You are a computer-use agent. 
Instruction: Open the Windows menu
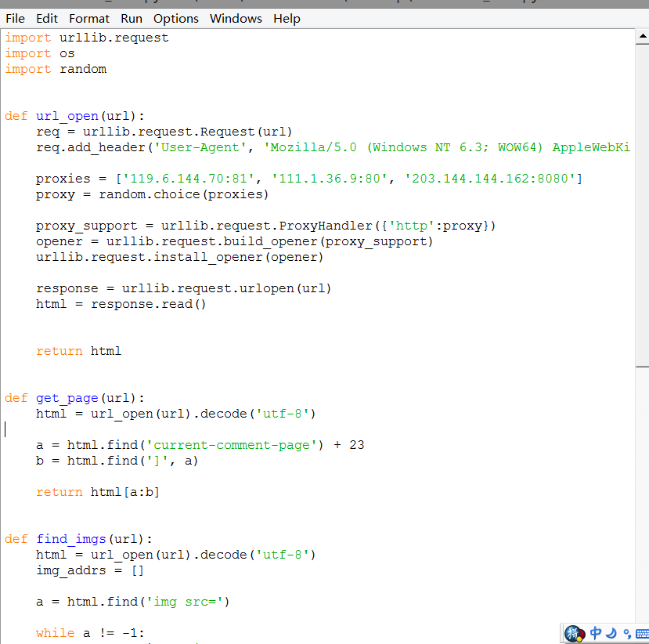tap(236, 18)
